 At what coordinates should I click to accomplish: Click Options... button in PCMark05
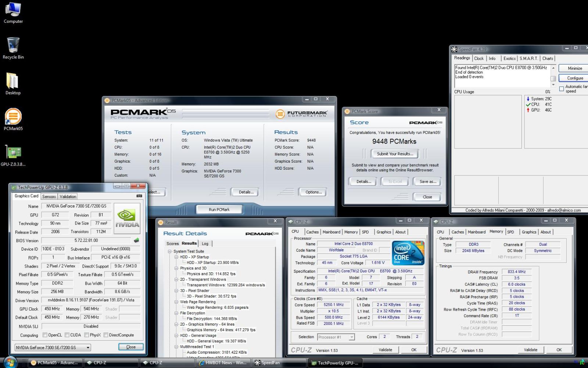[313, 192]
